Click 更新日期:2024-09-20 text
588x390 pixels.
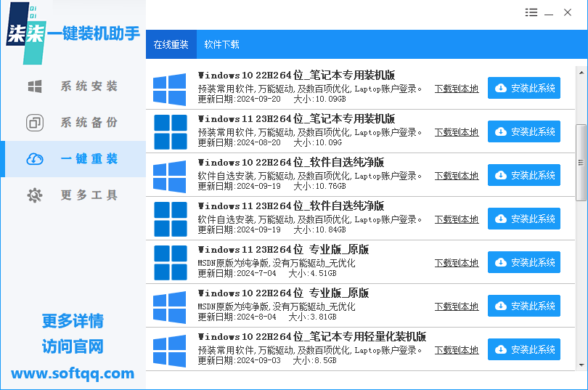[240, 99]
